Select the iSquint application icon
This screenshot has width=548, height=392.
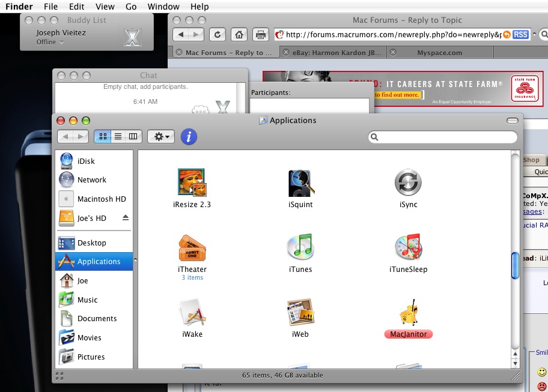click(300, 183)
